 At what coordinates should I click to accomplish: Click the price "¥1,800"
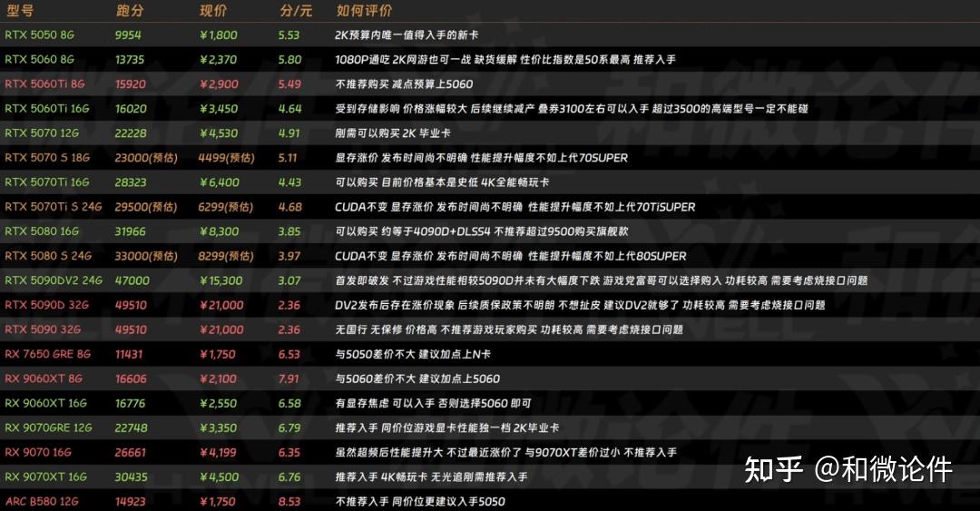(218, 35)
